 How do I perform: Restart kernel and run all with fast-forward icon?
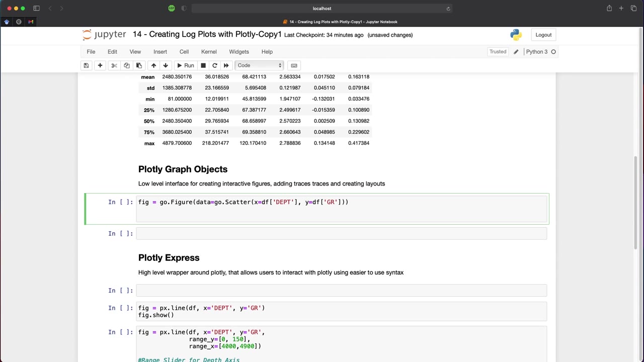pyautogui.click(x=226, y=65)
